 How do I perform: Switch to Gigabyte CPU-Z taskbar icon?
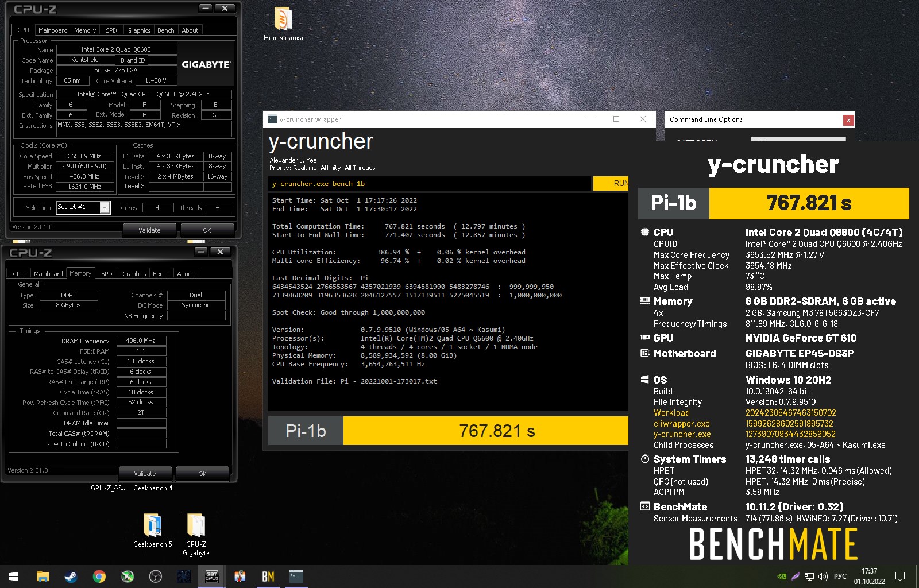(x=211, y=577)
